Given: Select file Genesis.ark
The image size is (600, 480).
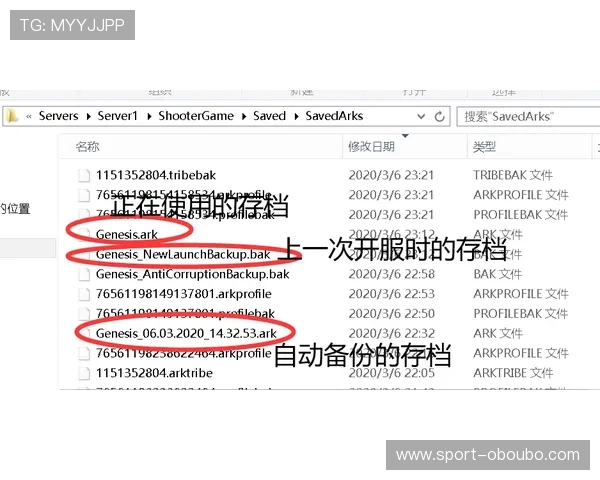Looking at the screenshot, I should 127,234.
